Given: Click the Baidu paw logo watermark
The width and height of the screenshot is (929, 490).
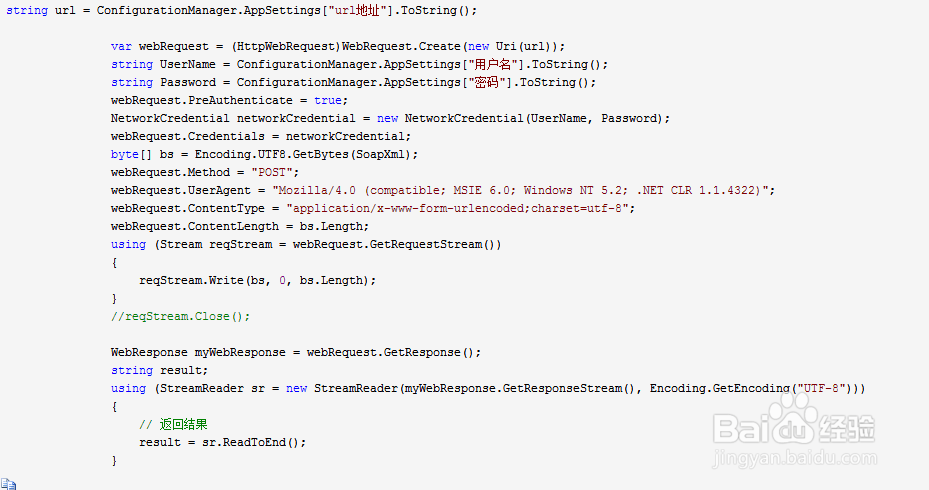Looking at the screenshot, I should click(799, 414).
